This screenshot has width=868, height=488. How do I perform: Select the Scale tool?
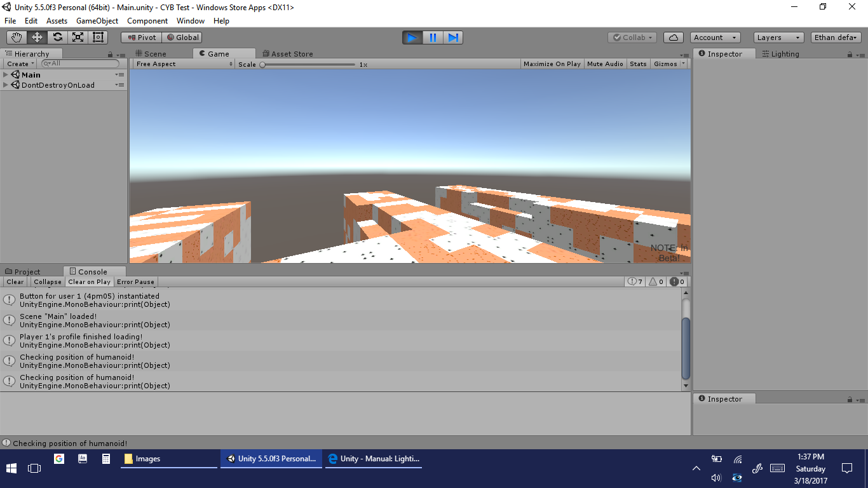(78, 37)
